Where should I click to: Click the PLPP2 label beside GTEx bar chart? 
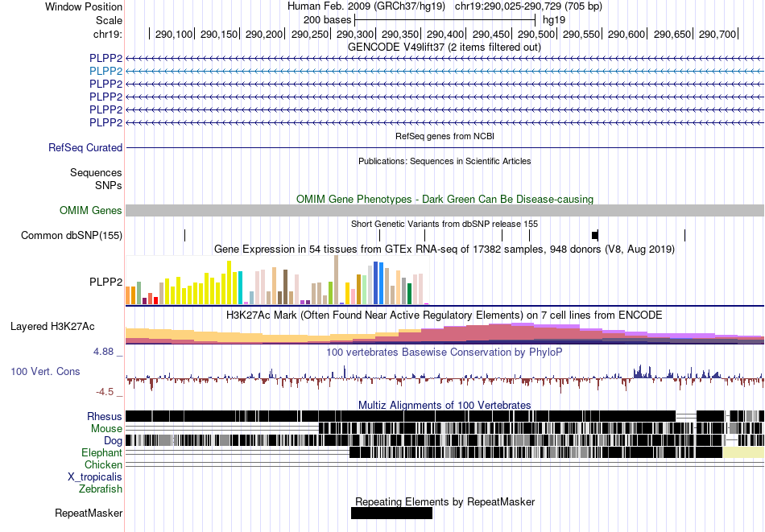click(x=105, y=282)
